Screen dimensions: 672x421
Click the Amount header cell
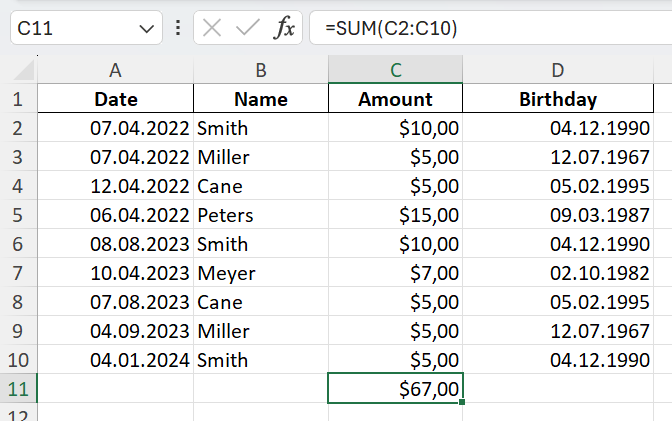396,99
